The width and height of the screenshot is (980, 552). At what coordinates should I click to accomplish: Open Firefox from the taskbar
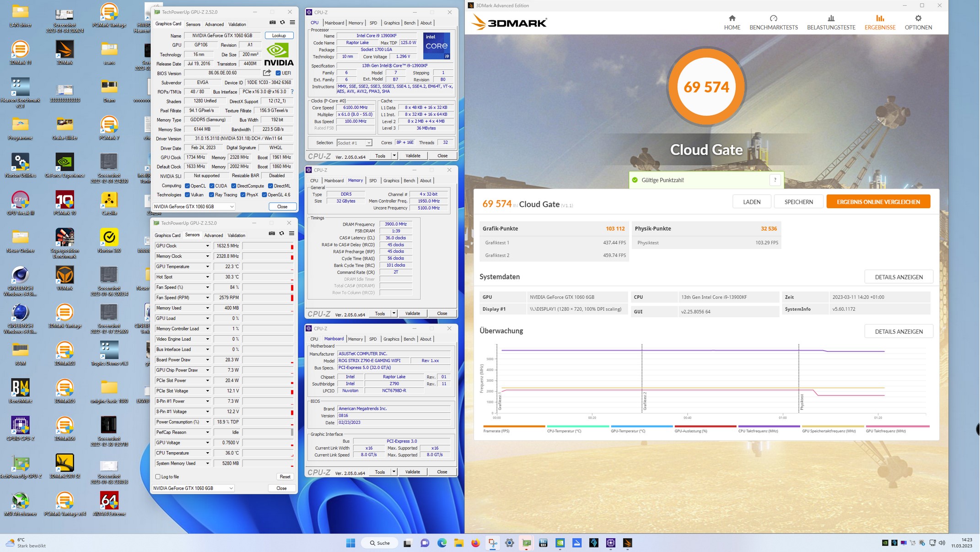[476, 543]
